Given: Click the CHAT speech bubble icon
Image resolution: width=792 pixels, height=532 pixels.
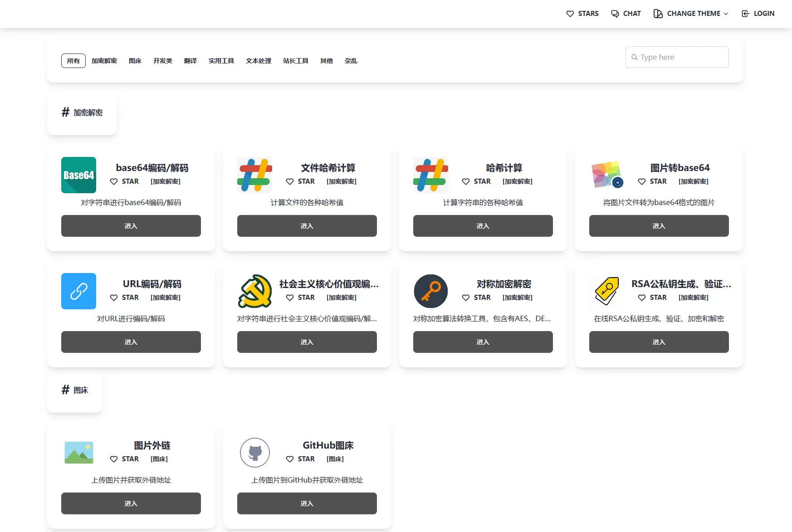Looking at the screenshot, I should pos(614,14).
